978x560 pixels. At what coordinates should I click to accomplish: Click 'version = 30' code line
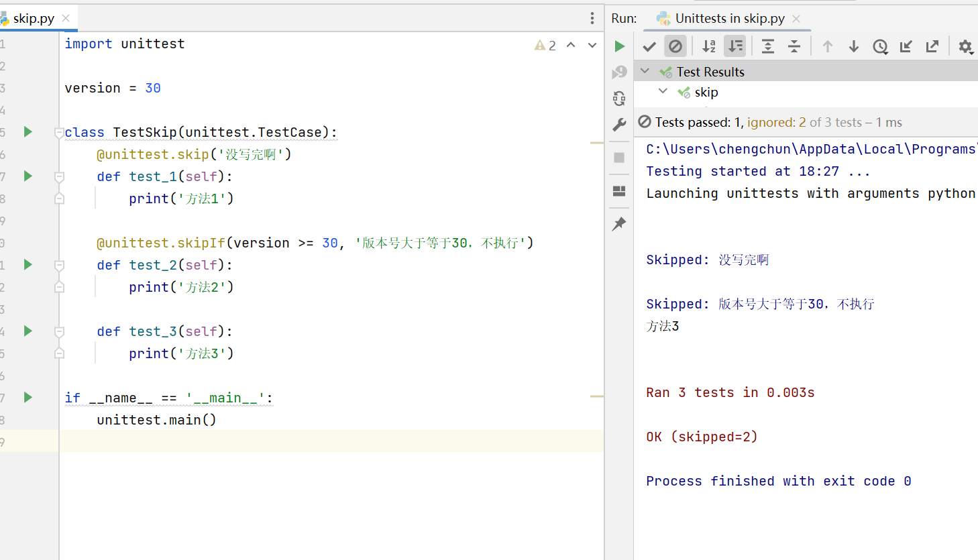[113, 88]
